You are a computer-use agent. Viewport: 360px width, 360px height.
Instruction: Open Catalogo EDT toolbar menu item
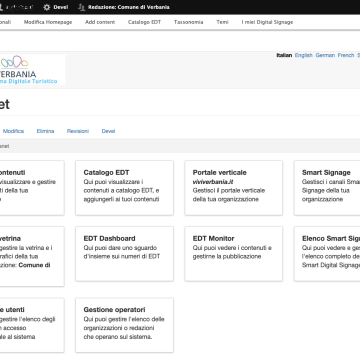pyautogui.click(x=144, y=22)
